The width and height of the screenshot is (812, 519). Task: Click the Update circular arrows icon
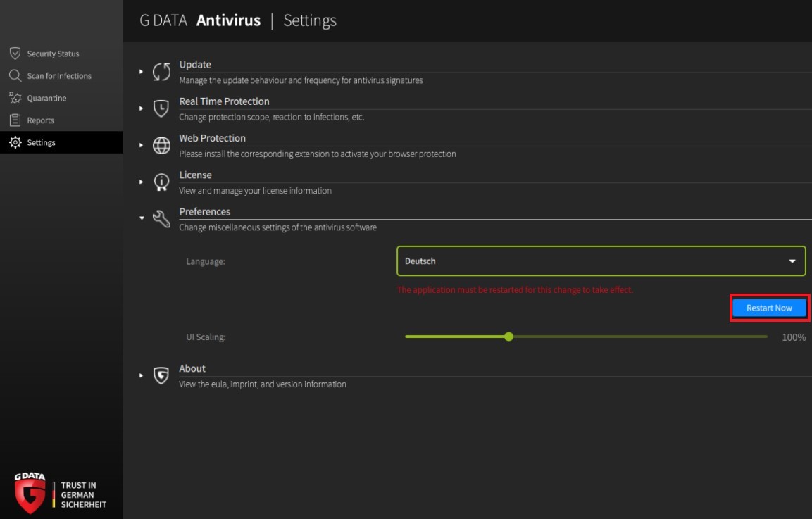pyautogui.click(x=161, y=72)
